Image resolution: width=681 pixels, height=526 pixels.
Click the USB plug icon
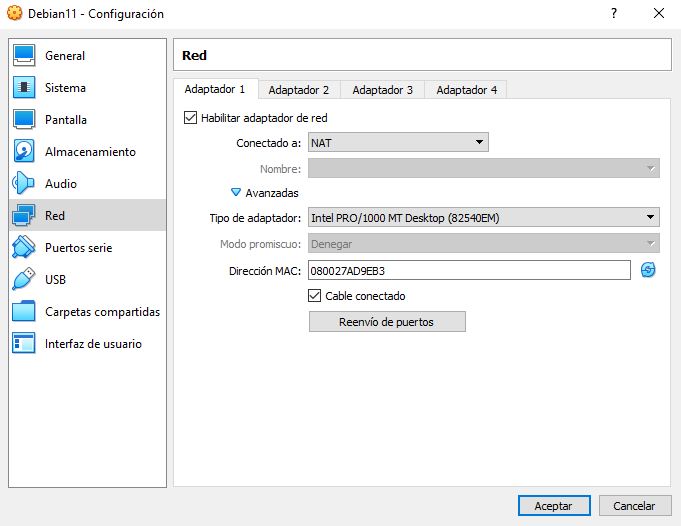pos(24,279)
